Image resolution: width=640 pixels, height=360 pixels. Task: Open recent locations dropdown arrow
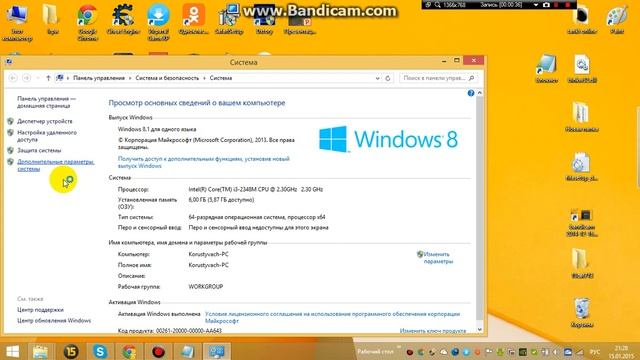tap(38, 78)
